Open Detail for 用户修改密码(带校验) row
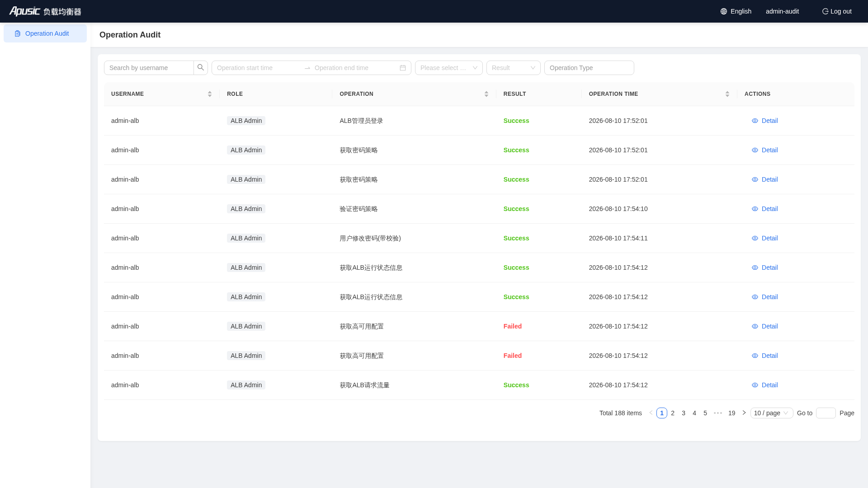The image size is (868, 488). tap(765, 238)
